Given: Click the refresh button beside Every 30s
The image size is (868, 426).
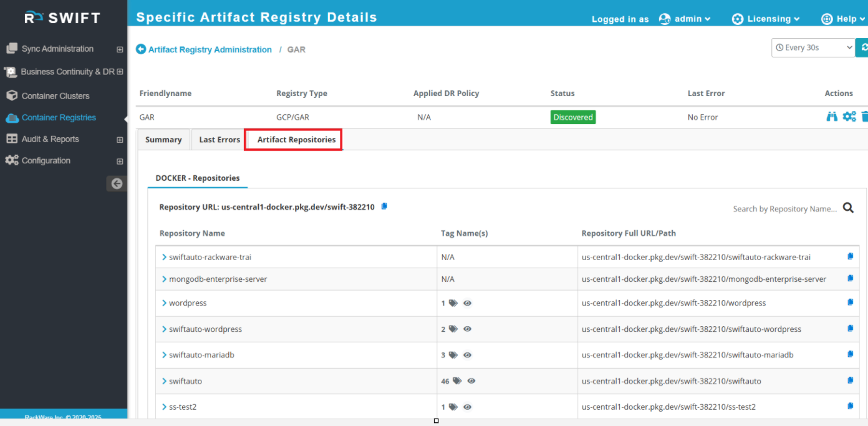Looking at the screenshot, I should pos(862,47).
